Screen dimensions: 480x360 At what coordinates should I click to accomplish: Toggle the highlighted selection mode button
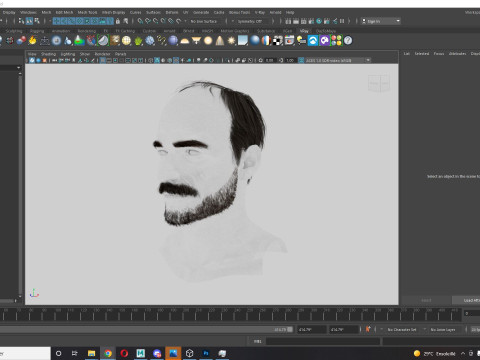(29, 21)
